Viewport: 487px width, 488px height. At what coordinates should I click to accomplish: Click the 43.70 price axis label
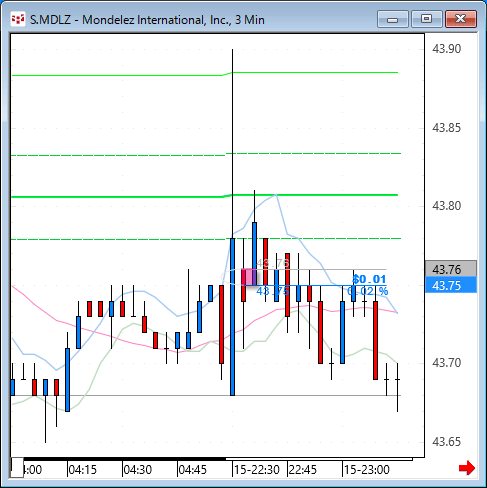[x=447, y=363]
